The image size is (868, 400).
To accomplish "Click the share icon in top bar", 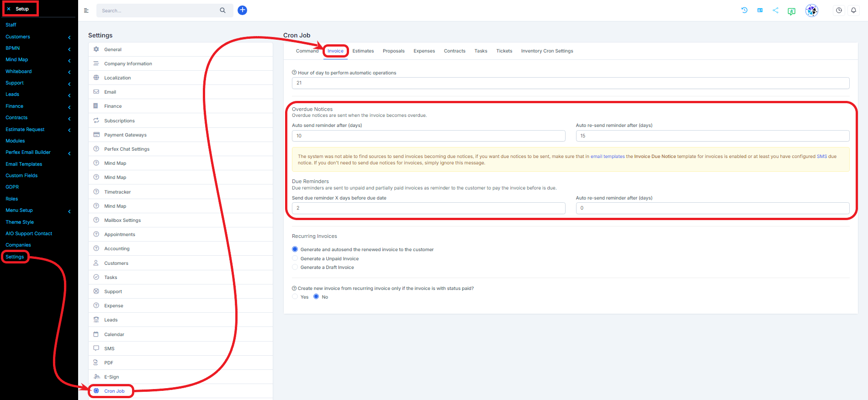I will click(x=775, y=10).
